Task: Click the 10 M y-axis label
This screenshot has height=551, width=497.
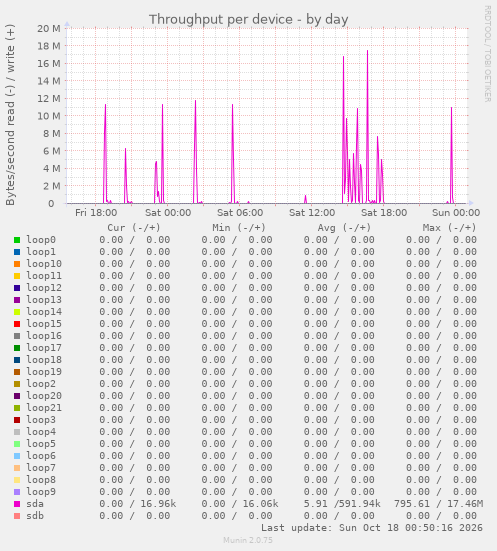Action: pyautogui.click(x=49, y=116)
